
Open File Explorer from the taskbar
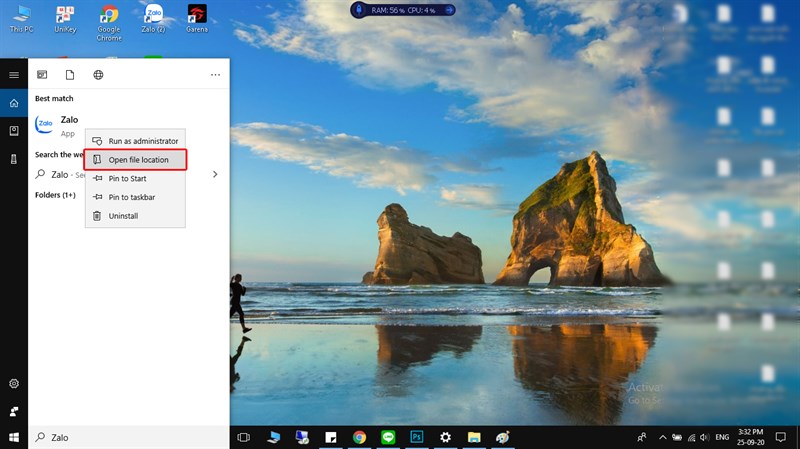(474, 437)
